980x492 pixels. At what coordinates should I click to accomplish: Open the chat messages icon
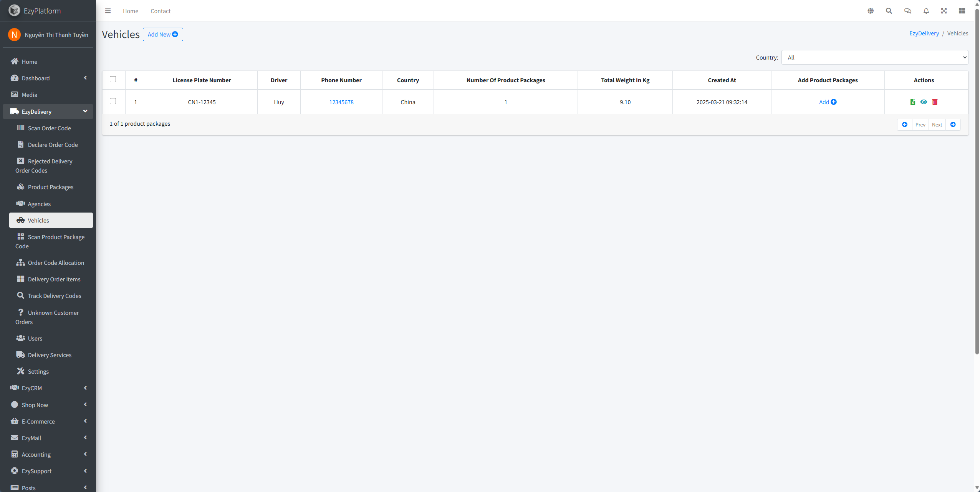(x=908, y=11)
